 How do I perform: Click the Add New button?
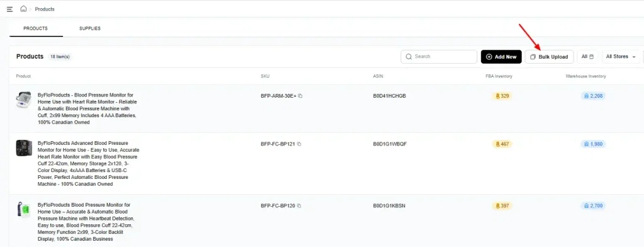pyautogui.click(x=501, y=57)
